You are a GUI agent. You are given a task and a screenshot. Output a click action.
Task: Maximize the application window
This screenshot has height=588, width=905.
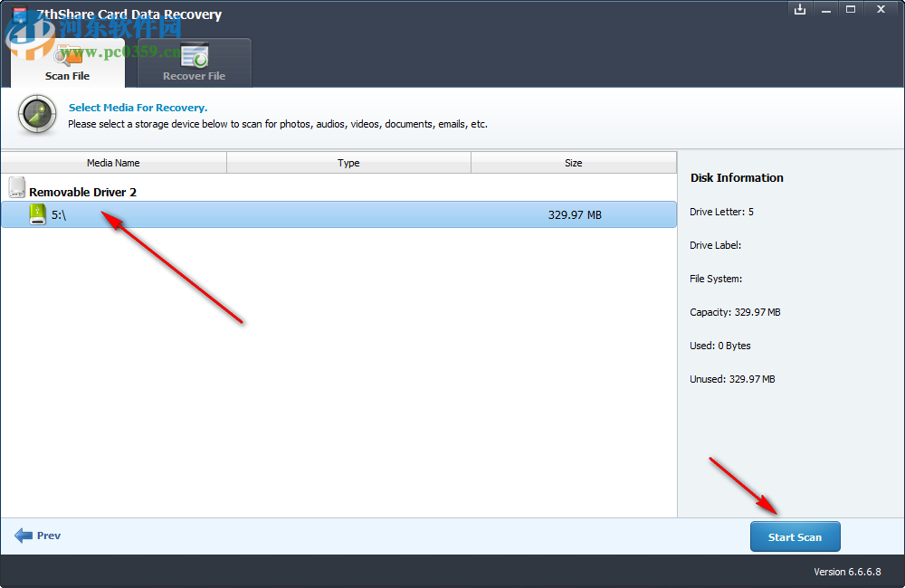pyautogui.click(x=851, y=9)
